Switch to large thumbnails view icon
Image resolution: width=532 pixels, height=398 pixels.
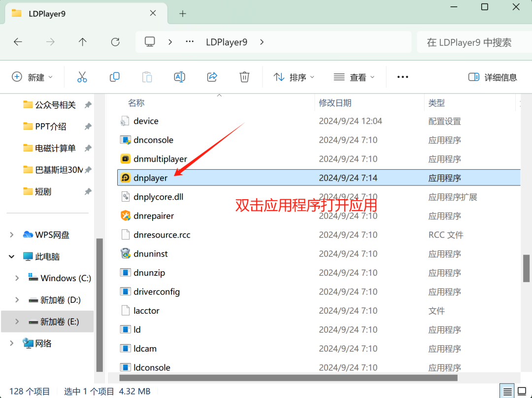tap(522, 391)
